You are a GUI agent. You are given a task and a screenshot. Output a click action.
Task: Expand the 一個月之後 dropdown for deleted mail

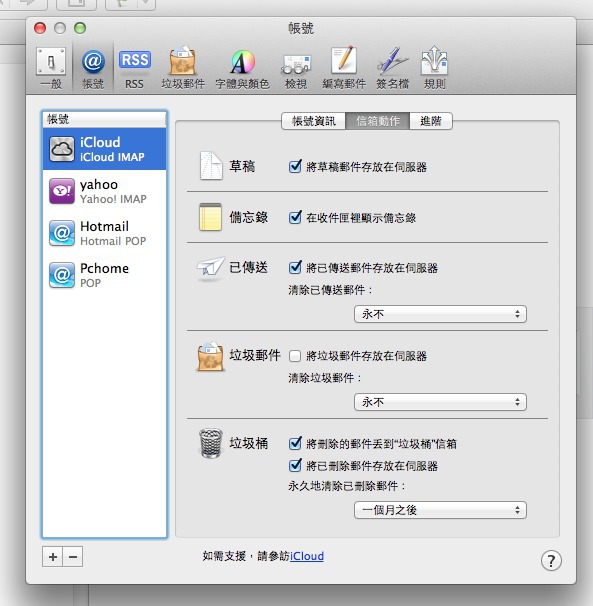coord(440,510)
